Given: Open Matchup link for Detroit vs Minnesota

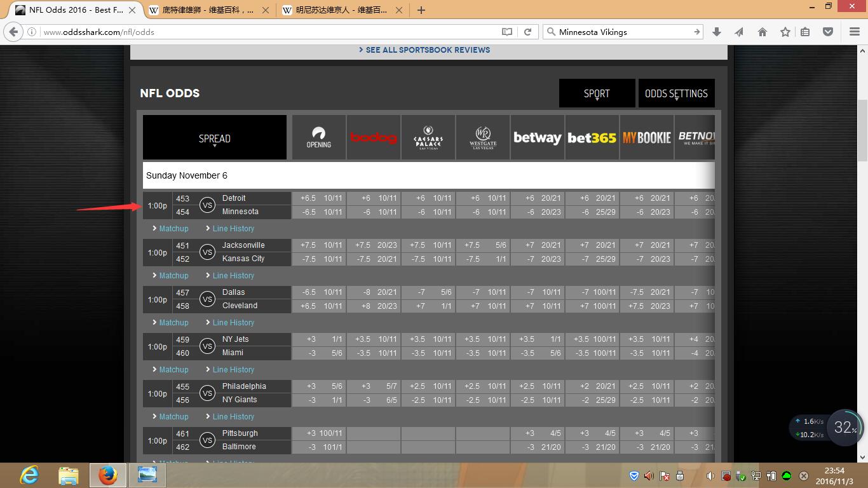Looking at the screenshot, I should pyautogui.click(x=173, y=229).
